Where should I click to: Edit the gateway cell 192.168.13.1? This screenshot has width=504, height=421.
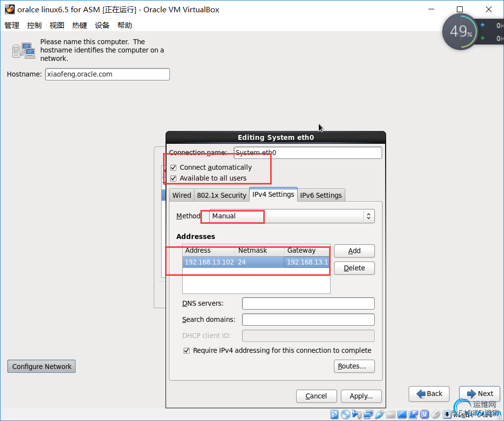307,262
